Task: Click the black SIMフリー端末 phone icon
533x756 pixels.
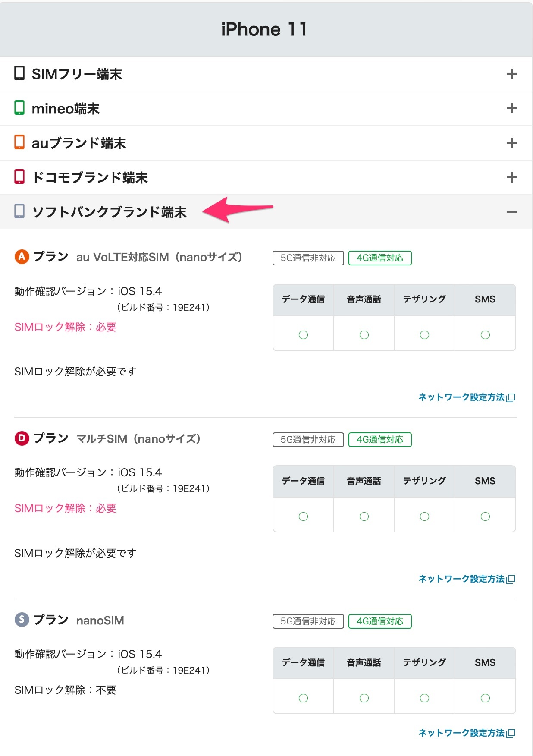Action: pos(19,73)
